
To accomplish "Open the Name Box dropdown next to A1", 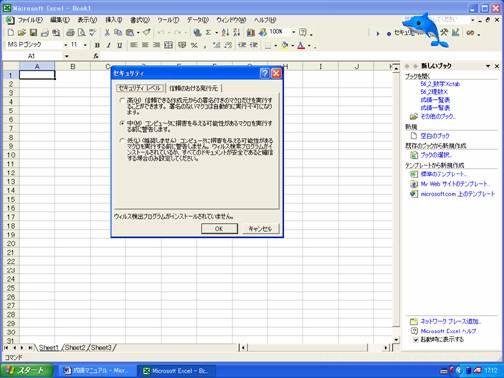I will tap(67, 56).
